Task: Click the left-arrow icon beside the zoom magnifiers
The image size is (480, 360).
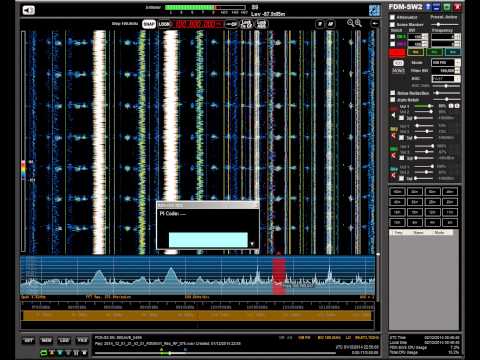Action: pos(375,23)
